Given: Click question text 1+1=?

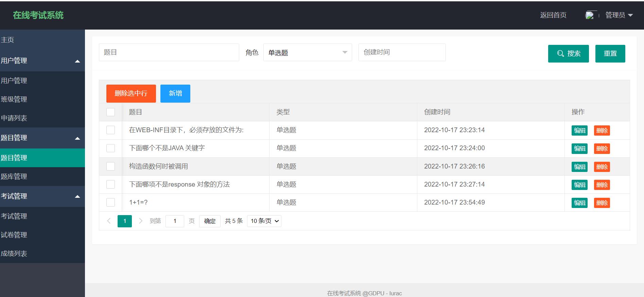Looking at the screenshot, I should (138, 203).
